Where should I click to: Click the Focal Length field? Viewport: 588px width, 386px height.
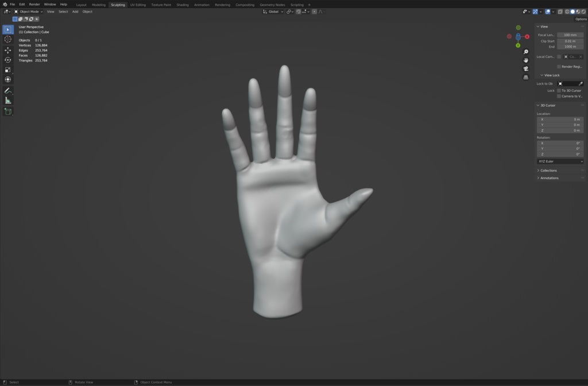tap(570, 35)
